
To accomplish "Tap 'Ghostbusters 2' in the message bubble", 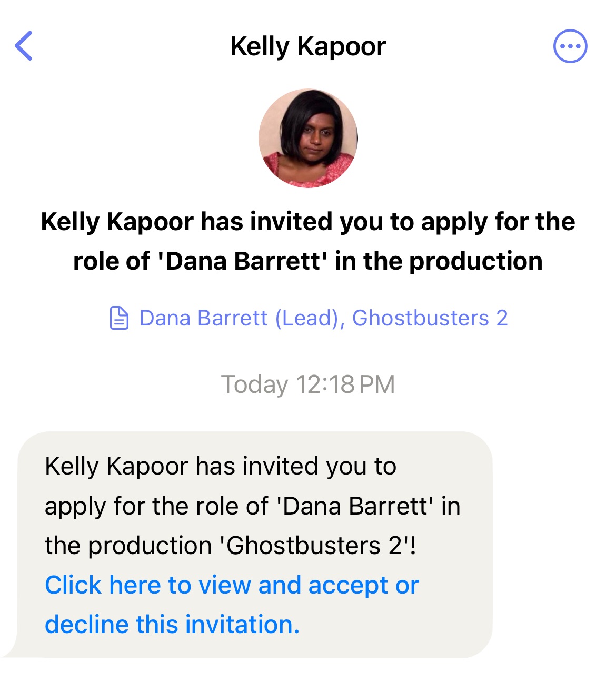I will point(317,546).
